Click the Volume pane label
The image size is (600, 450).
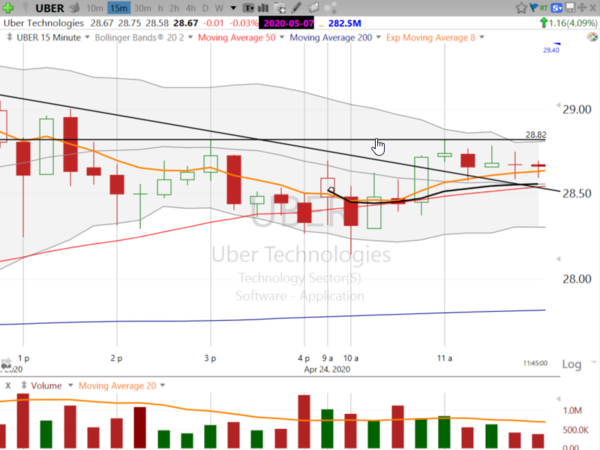point(46,386)
